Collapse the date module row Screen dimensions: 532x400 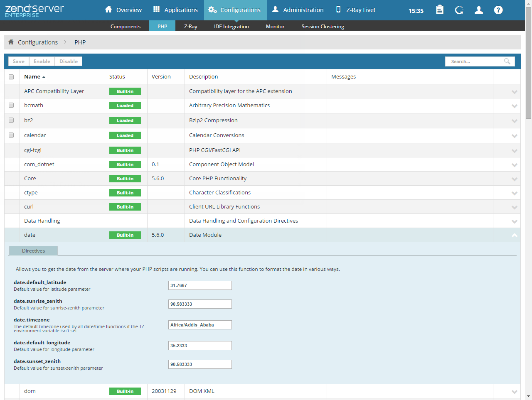[514, 236]
